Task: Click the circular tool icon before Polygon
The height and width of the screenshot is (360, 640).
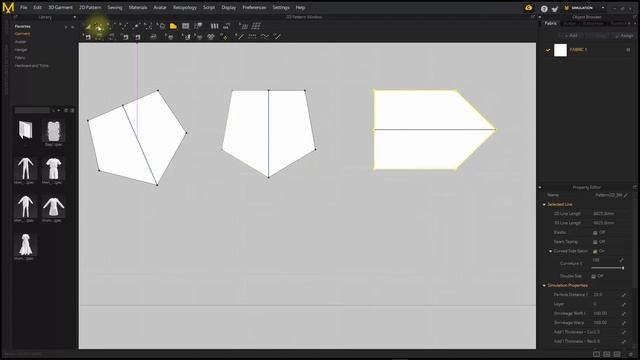Action: pos(162,26)
